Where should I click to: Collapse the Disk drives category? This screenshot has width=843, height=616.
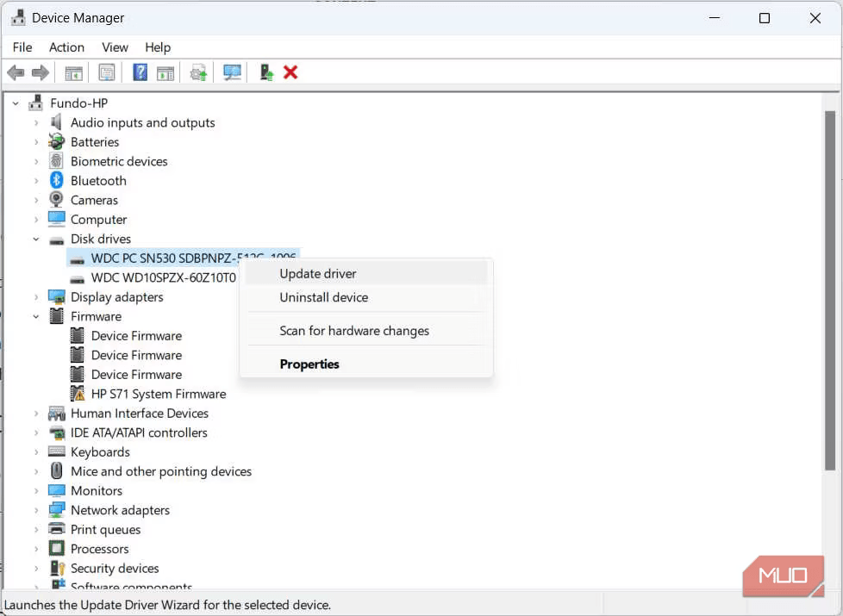36,240
